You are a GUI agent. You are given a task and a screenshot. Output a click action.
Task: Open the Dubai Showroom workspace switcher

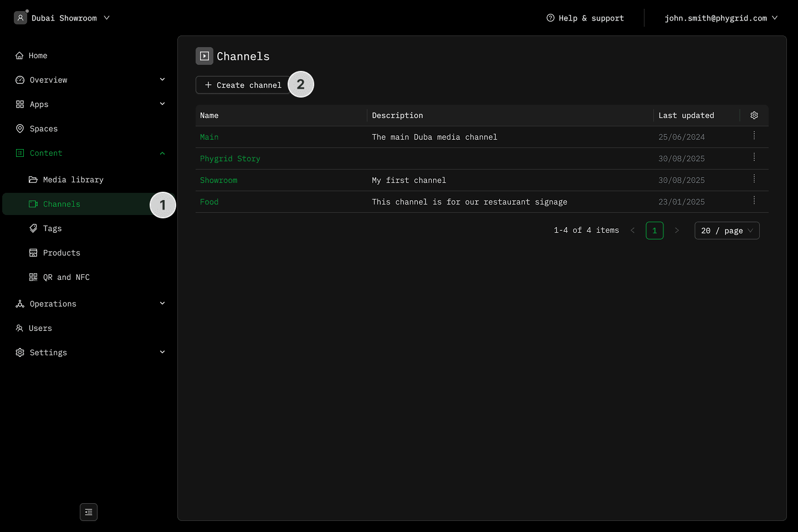[62, 18]
